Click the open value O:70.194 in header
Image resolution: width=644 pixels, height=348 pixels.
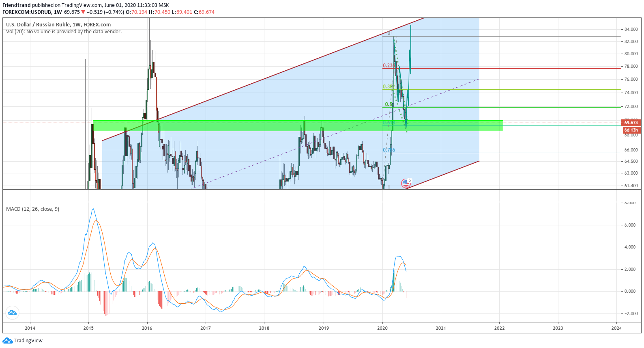[x=137, y=12]
